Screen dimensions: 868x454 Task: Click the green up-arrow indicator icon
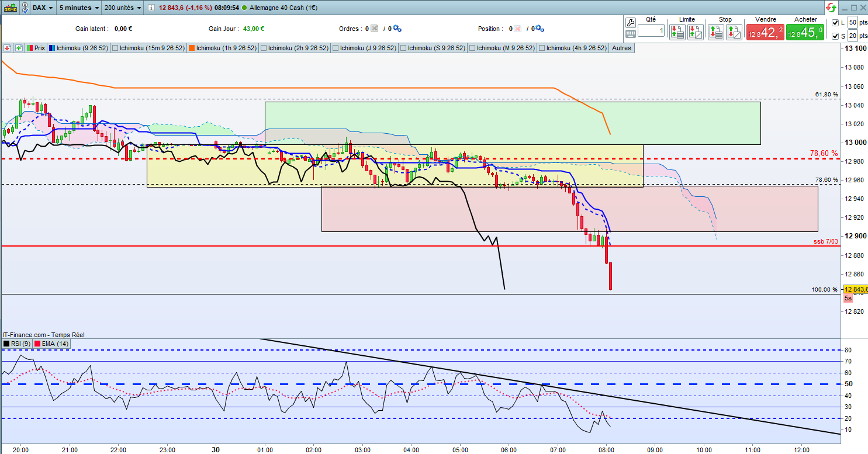19,48
